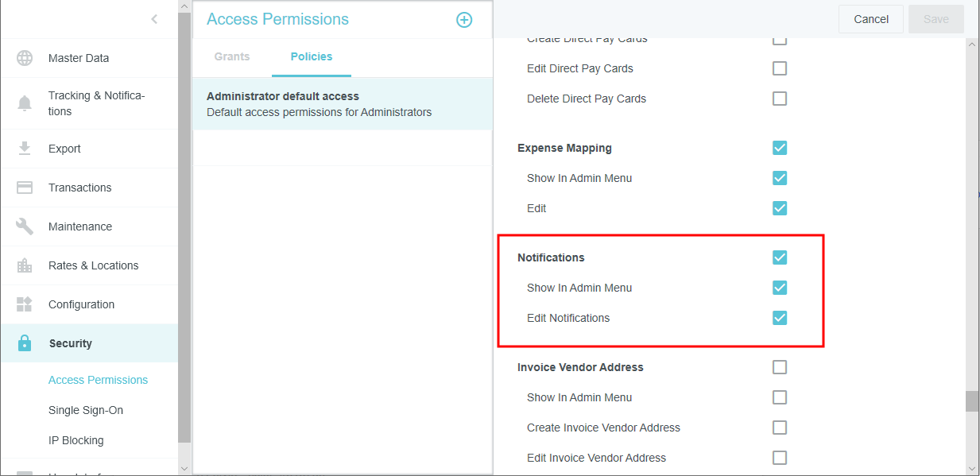Image resolution: width=980 pixels, height=476 pixels.
Task: Click the Tracking & Notifications bell icon
Action: (25, 103)
